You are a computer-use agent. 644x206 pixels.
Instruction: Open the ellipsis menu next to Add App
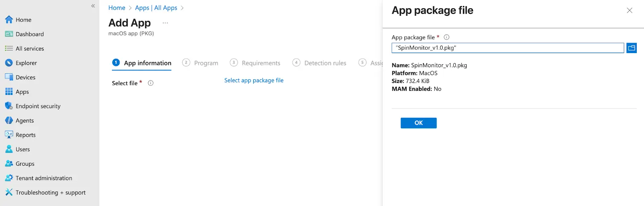pyautogui.click(x=165, y=23)
